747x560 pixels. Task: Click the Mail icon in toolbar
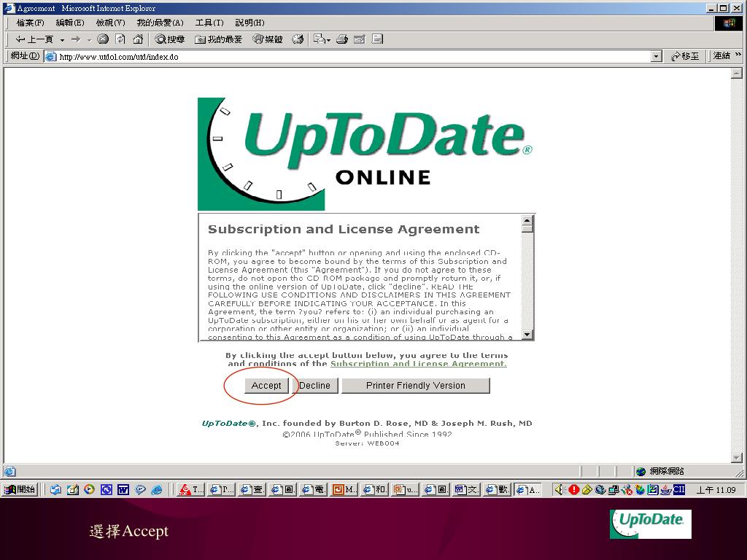(319, 39)
